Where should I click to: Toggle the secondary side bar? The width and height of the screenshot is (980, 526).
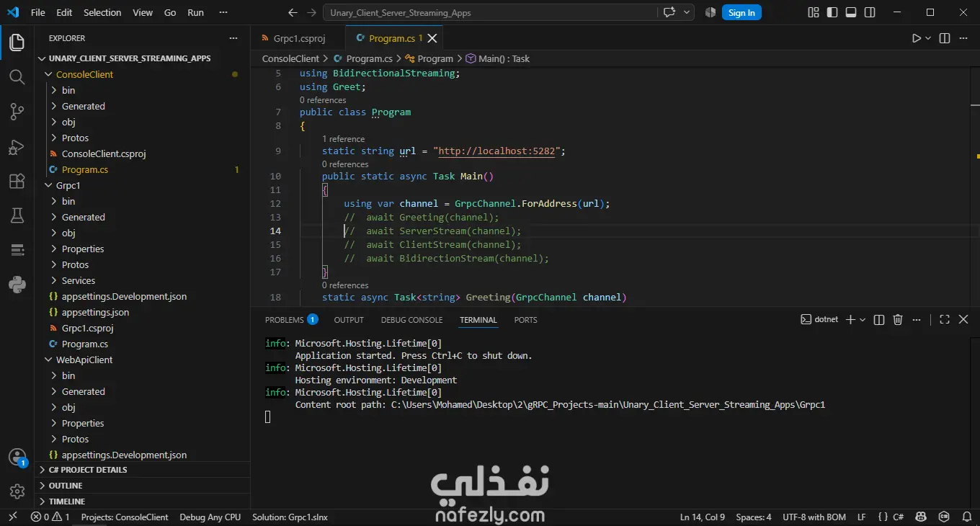870,12
